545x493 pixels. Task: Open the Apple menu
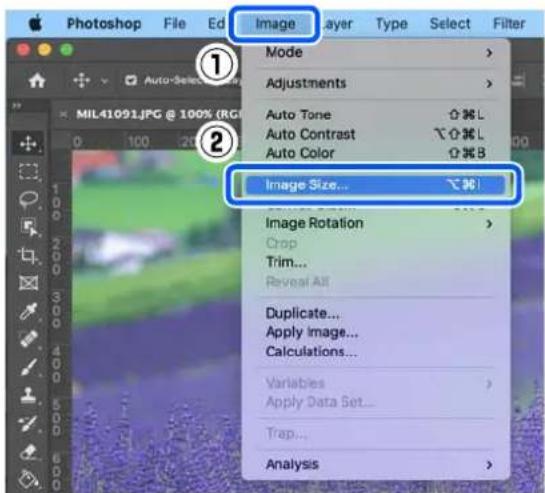click(36, 23)
